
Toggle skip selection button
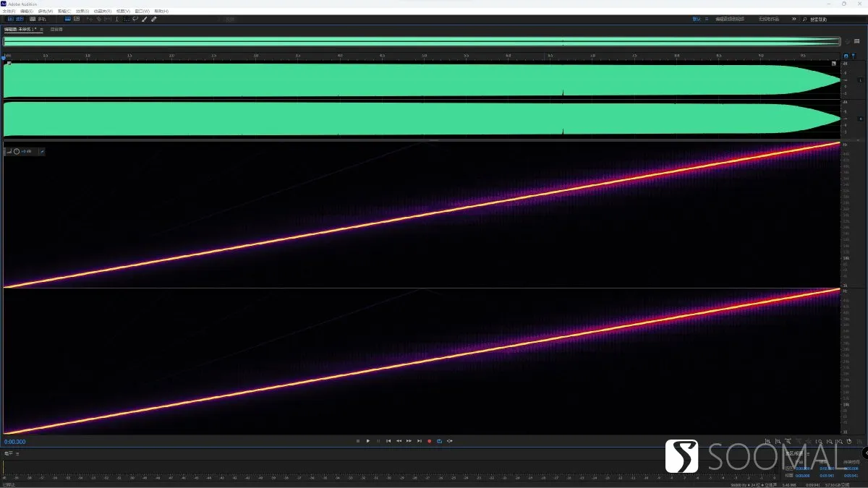coord(450,441)
